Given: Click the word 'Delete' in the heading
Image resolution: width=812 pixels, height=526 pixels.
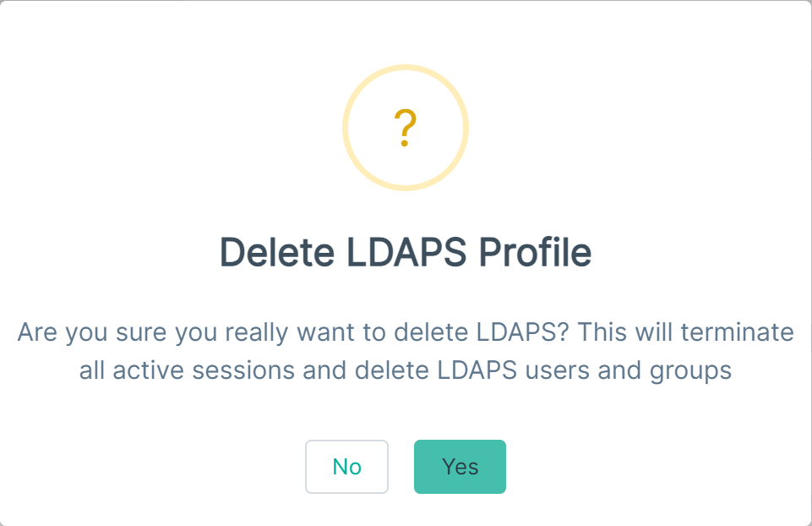Looking at the screenshot, I should click(x=277, y=252).
